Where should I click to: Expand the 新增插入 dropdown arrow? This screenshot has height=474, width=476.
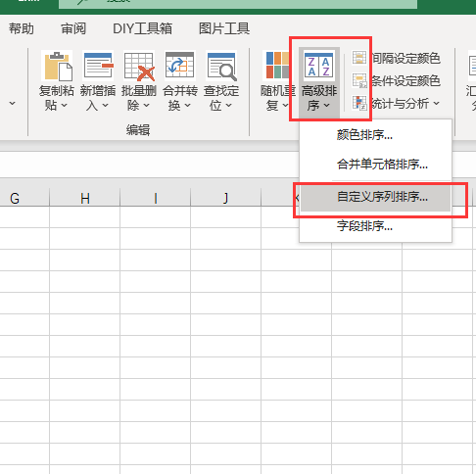[105, 105]
